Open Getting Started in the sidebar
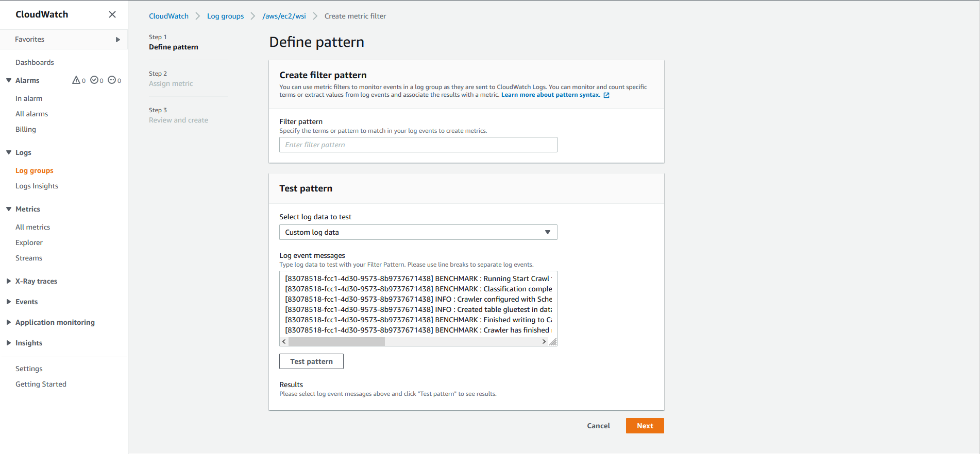The image size is (980, 454). pos(41,384)
